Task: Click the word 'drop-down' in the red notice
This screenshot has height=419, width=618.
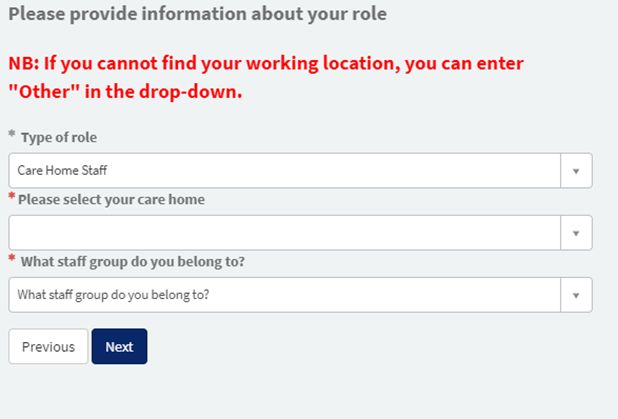Action: [190, 92]
